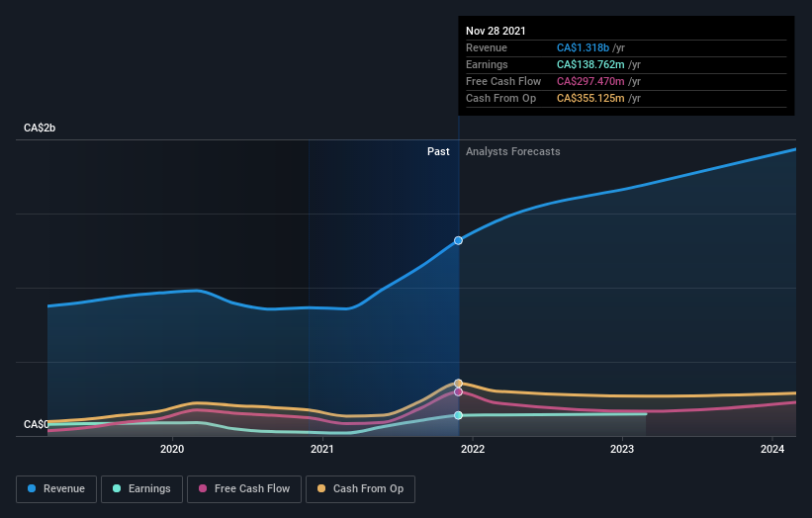The image size is (812, 518).
Task: Click the Revenue row label in tooltip
Action: tap(487, 47)
